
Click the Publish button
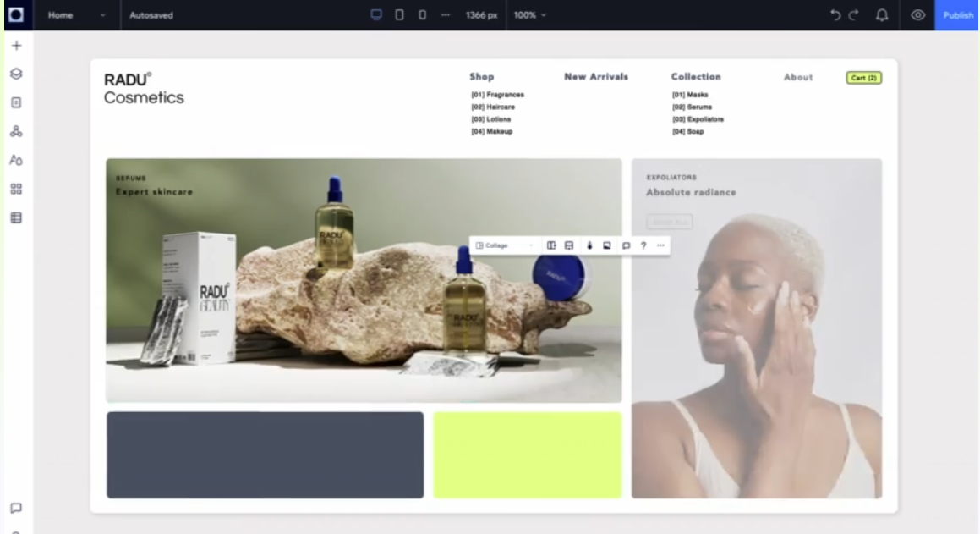coord(956,14)
